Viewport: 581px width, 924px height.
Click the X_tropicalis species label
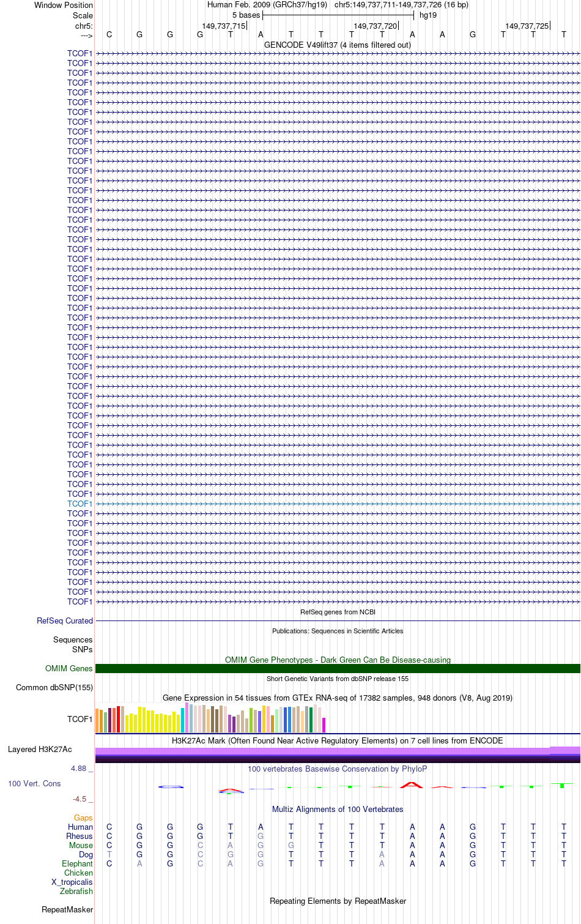(x=72, y=882)
